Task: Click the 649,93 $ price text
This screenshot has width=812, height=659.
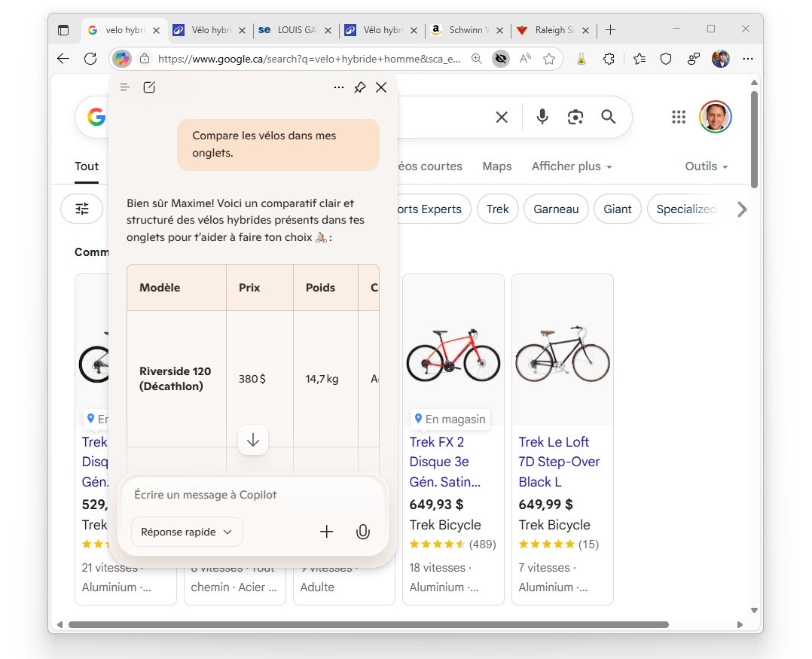Action: coord(437,504)
